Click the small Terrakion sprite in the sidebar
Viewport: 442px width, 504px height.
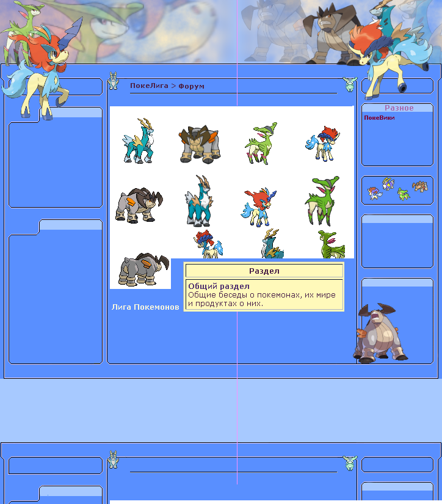point(420,186)
